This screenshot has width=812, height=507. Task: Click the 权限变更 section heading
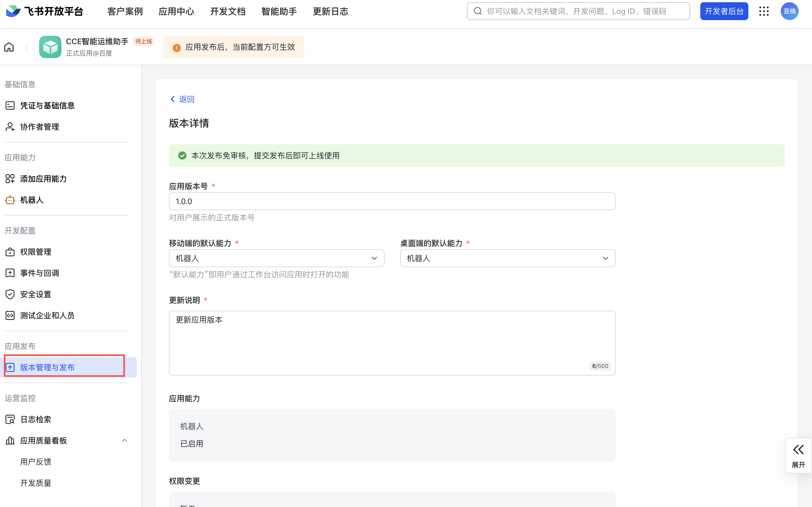[185, 481]
